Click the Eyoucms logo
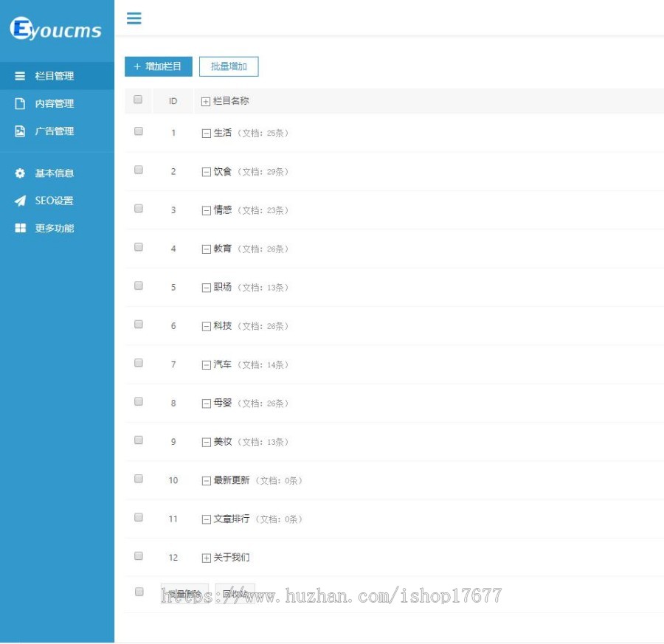The width and height of the screenshot is (664, 644). pos(55,29)
